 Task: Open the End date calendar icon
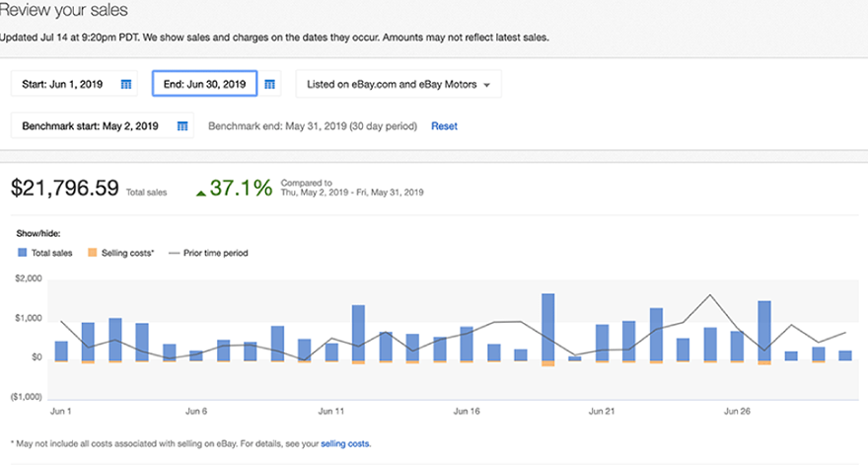271,84
